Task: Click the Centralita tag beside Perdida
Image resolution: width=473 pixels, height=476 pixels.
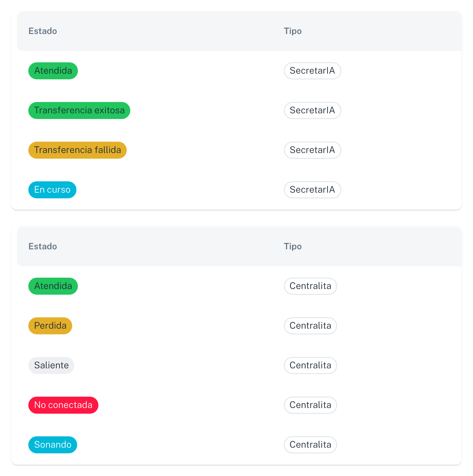Action: point(310,326)
